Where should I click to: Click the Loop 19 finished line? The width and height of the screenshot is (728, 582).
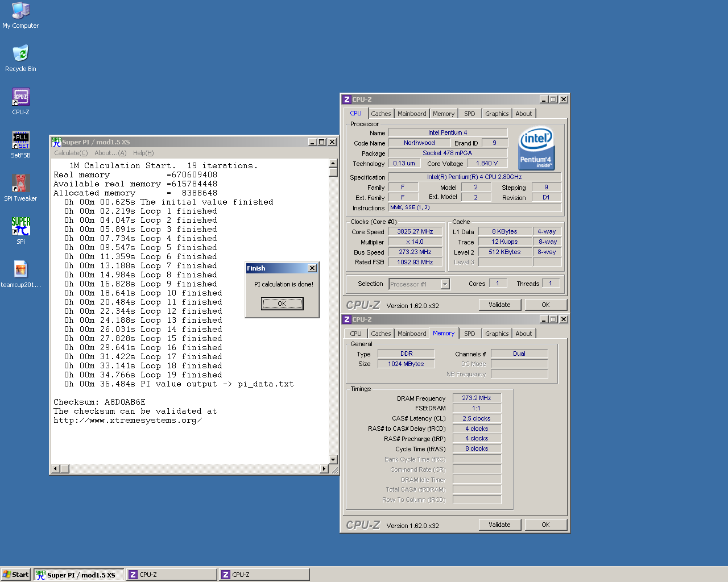pos(143,375)
